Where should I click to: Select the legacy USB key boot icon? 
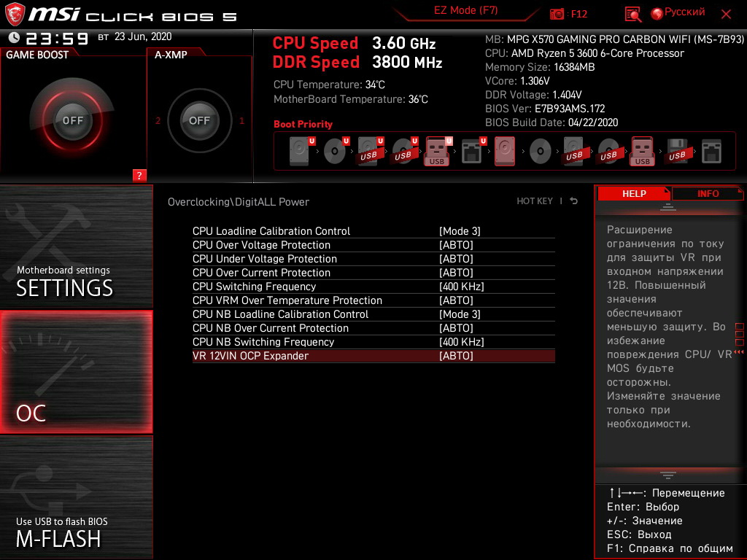(642, 151)
